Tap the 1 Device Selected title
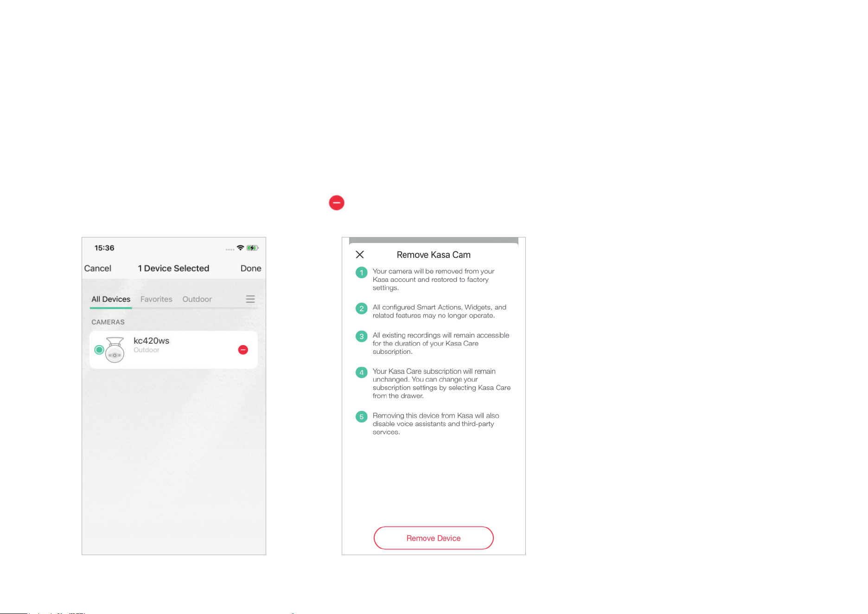 (173, 269)
